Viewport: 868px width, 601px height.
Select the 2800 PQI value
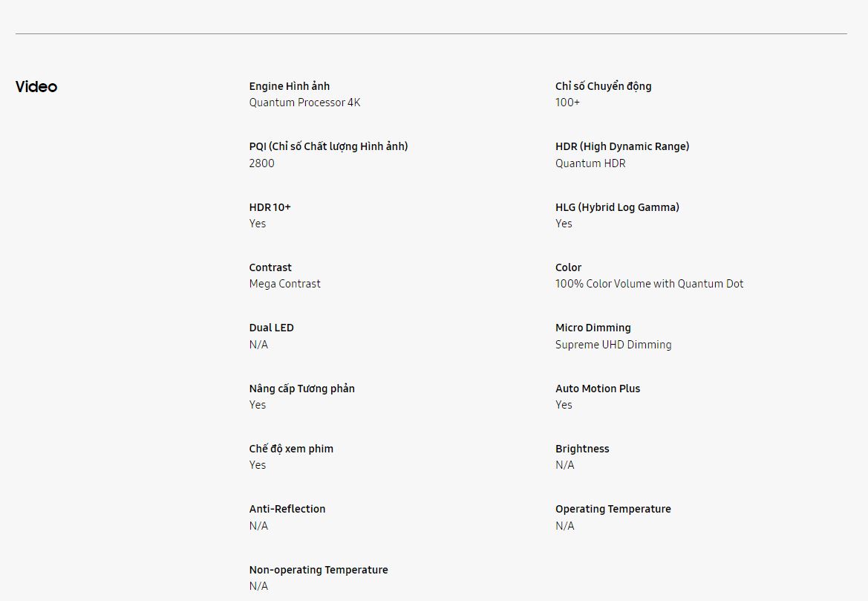[x=261, y=163]
